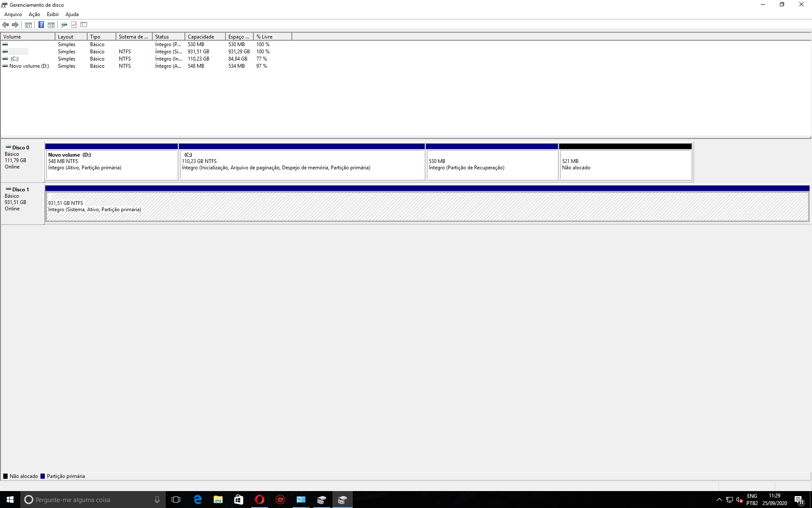Select the 521 MB Não alocado block
This screenshot has width=812, height=508.
625,162
